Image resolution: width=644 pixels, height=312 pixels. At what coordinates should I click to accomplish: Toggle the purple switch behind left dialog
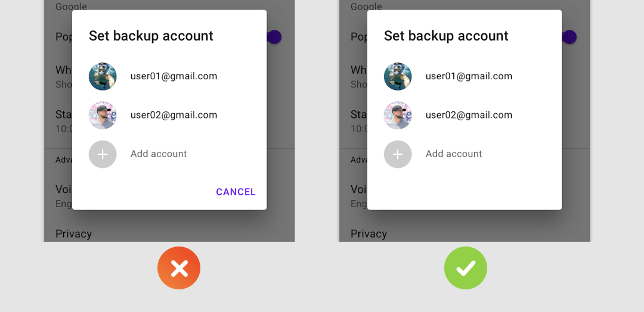point(274,37)
